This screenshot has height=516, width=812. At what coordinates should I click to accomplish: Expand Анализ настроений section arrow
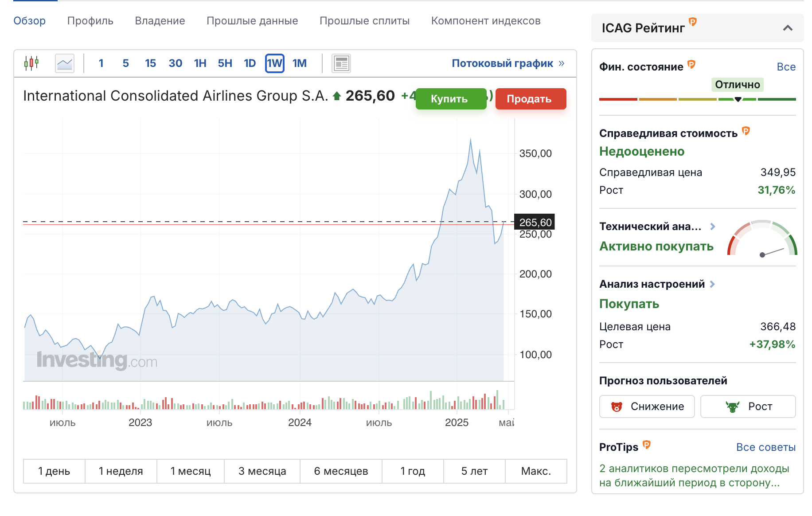712,284
